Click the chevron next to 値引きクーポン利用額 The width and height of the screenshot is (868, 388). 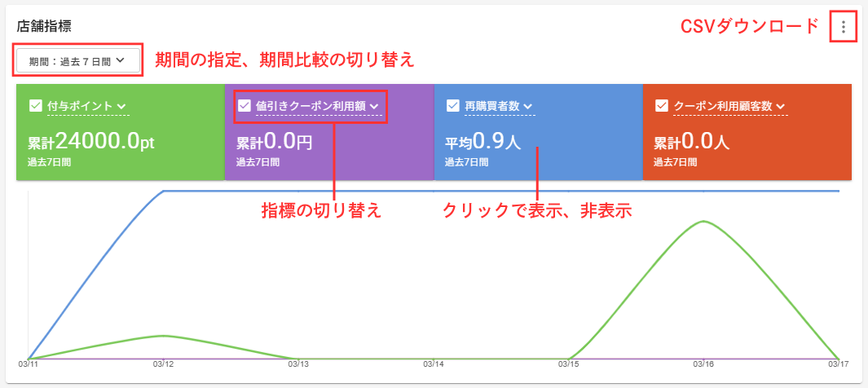pos(374,107)
